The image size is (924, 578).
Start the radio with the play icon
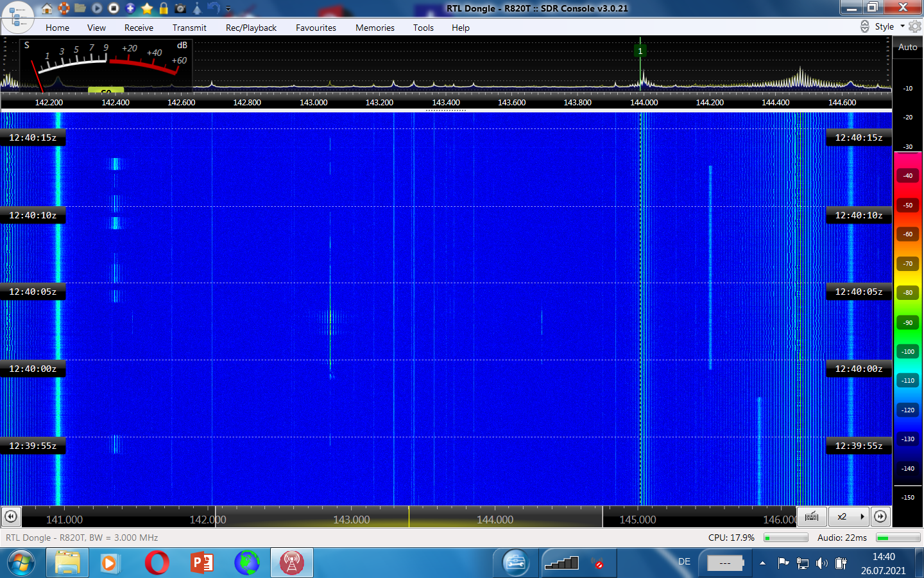tap(97, 8)
